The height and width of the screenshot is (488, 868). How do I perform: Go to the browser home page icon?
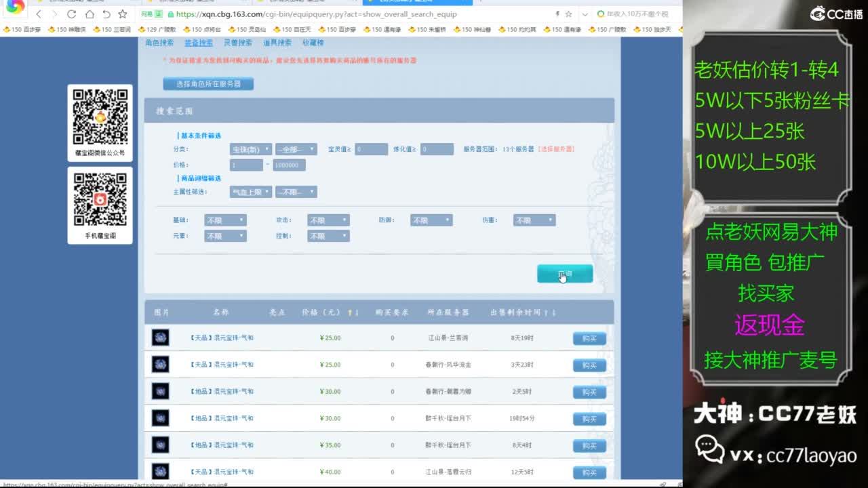(x=90, y=14)
